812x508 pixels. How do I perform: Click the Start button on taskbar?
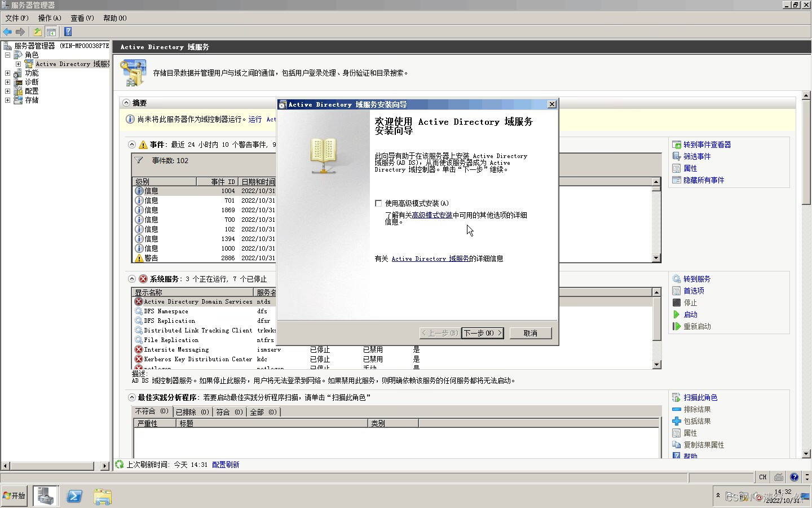[14, 496]
